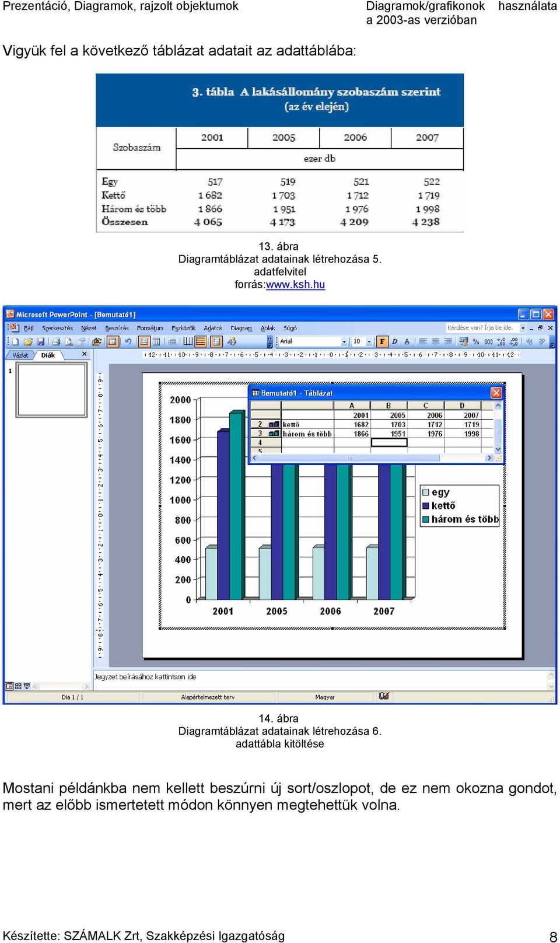This screenshot has height=943, width=560.
Task: Open the Fájl menu
Action: (29, 328)
